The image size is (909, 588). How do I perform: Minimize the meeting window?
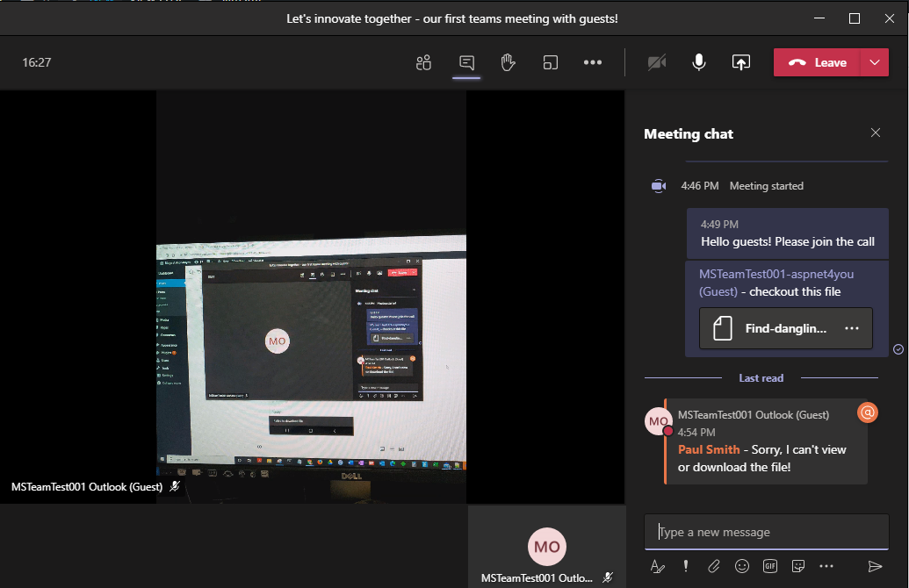pyautogui.click(x=819, y=18)
